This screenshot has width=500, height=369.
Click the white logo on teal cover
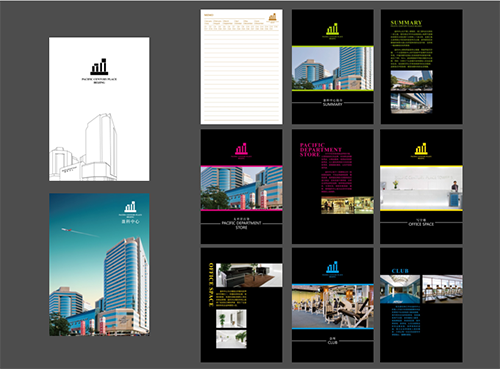pos(130,207)
